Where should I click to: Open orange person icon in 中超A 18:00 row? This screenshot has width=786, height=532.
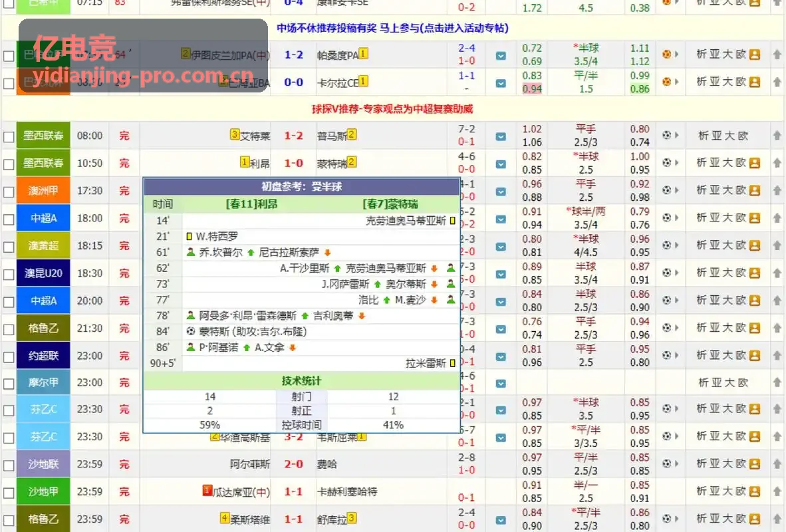point(755,218)
